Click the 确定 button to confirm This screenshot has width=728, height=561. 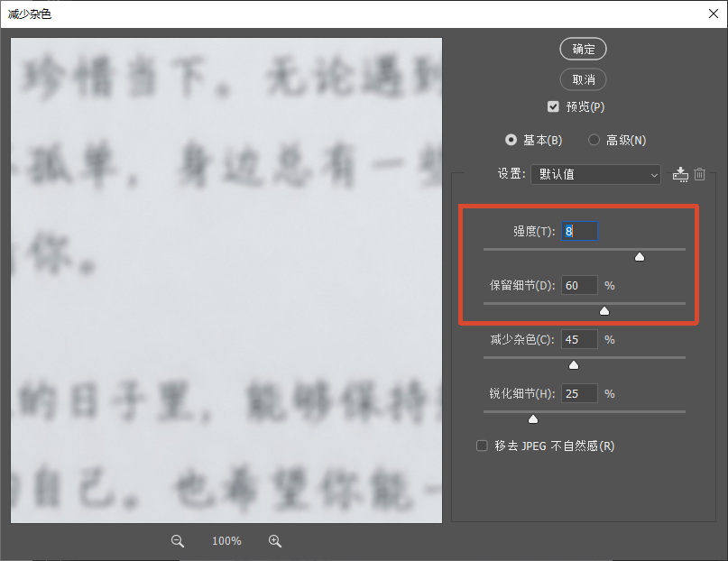583,49
